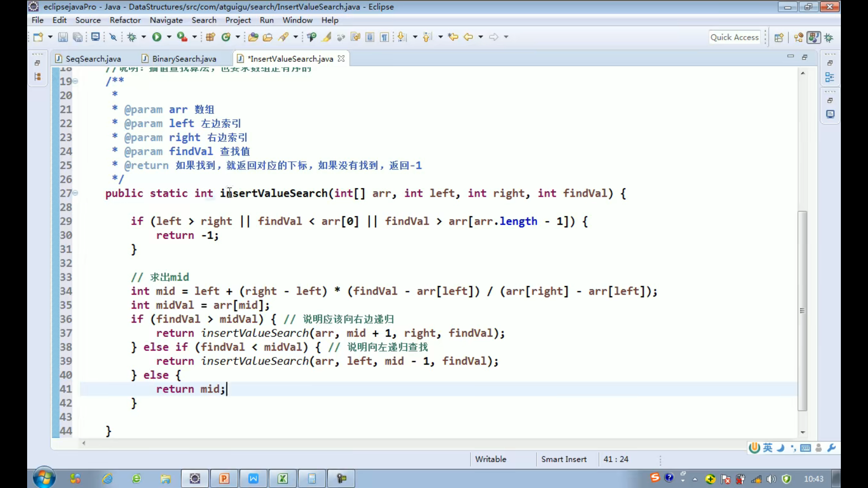Collapse the Javadoc comment fold at line 19

tap(75, 81)
